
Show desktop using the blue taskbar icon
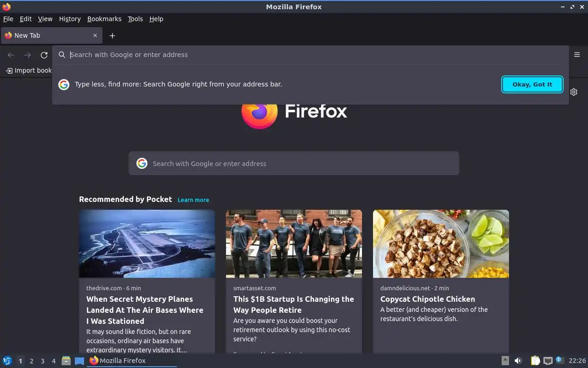[79, 361]
